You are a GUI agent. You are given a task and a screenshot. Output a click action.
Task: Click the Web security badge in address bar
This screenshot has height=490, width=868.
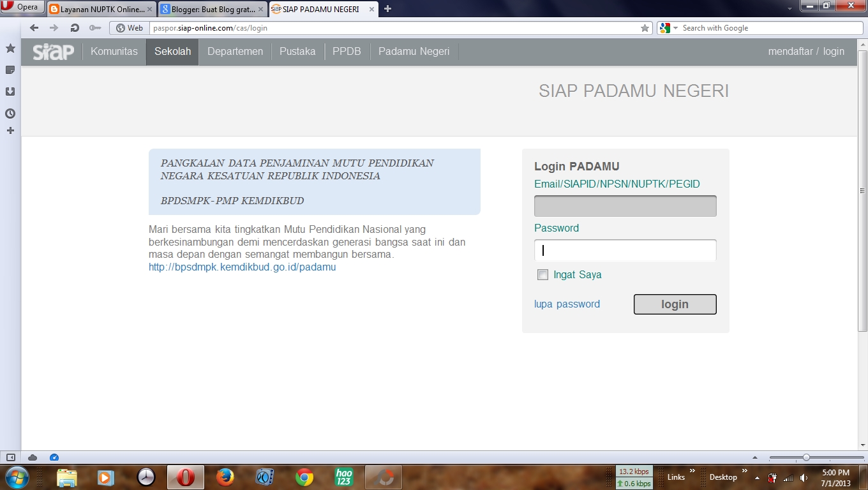130,28
